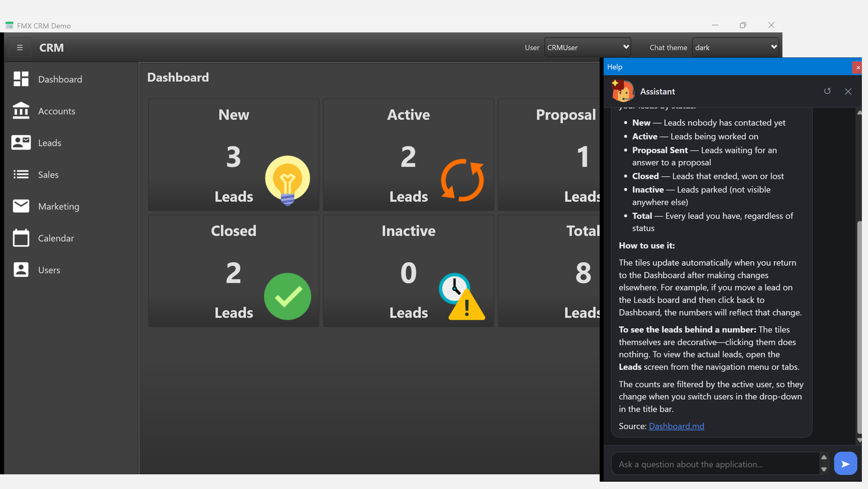Click the 'FMX CRM Demo' window title
The image size is (868, 489).
click(x=44, y=26)
